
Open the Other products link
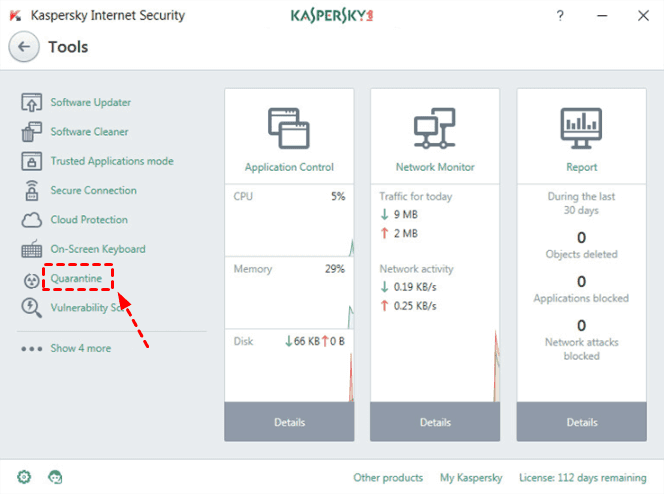(x=388, y=478)
